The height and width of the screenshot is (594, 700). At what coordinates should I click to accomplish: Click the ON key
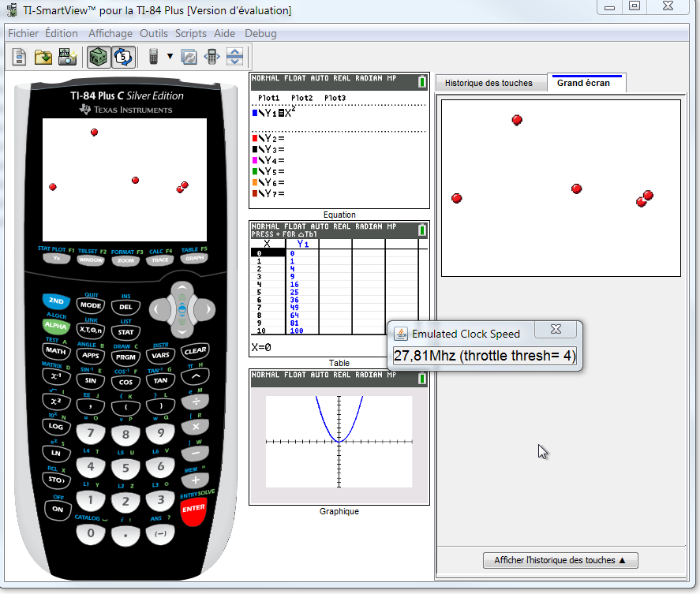click(x=58, y=510)
